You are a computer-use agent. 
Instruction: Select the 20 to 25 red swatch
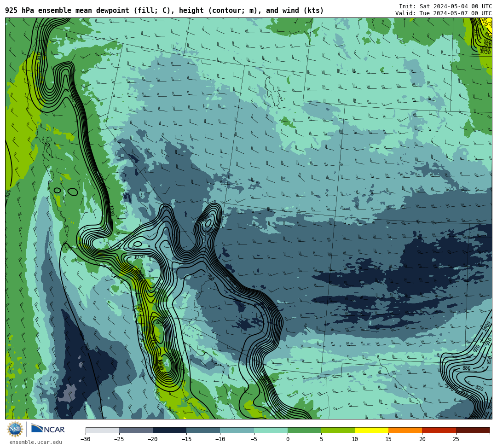tap(439, 430)
